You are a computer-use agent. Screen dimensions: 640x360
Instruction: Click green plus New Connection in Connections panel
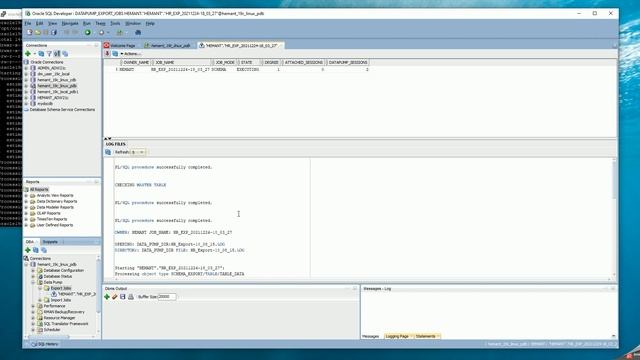pos(28,53)
